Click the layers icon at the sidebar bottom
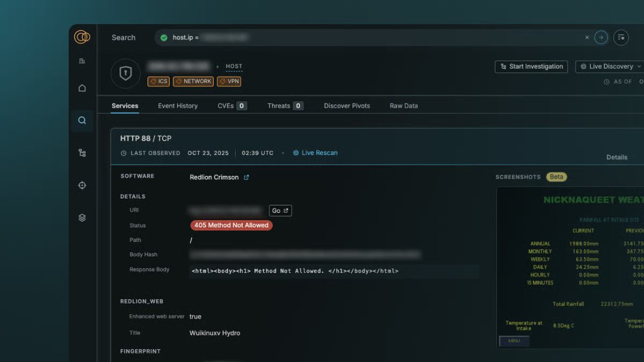 [x=82, y=217]
